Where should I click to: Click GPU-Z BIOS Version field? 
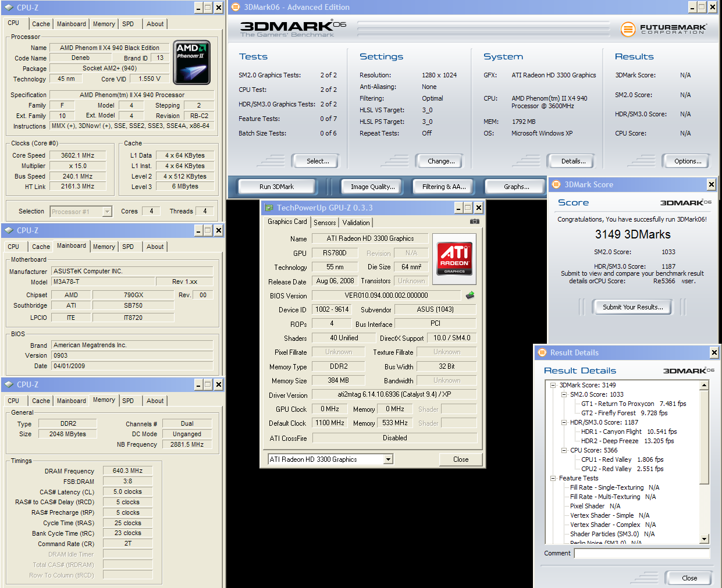(386, 295)
